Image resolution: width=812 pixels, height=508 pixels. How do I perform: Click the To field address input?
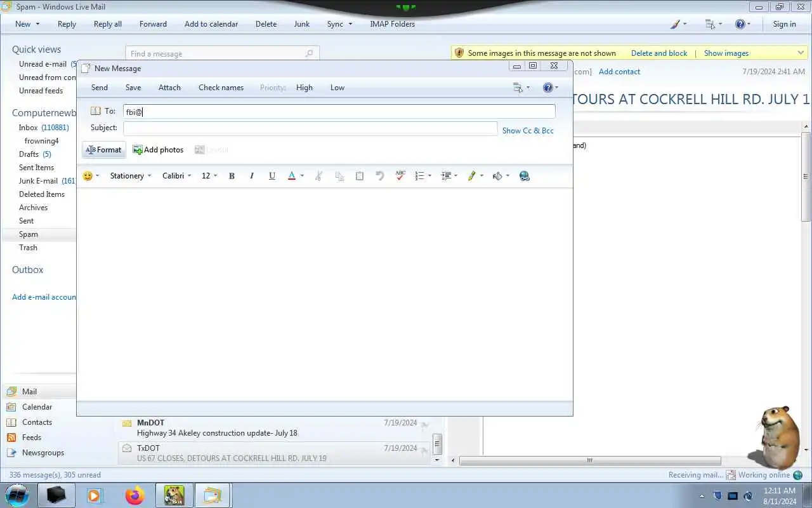(339, 112)
